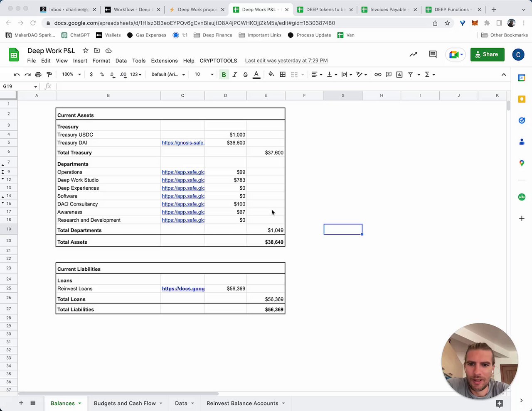Click the insert link icon
The width and height of the screenshot is (532, 411).
pyautogui.click(x=378, y=74)
